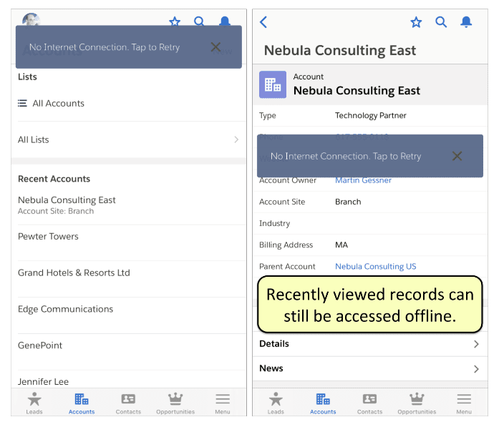Open the Nebula Consulting US parent account link
The height and width of the screenshot is (427, 504).
point(375,266)
